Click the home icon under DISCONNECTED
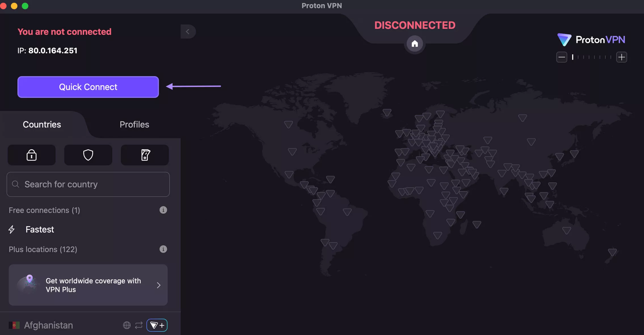Screen dimensions: 644x335 [415, 44]
